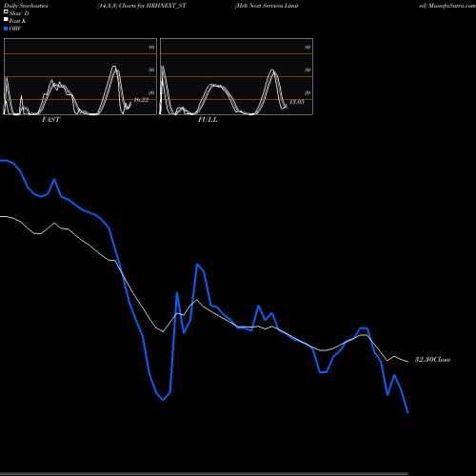Click the horizontal scrollbar under the main chart
This screenshot has width=476, height=476.
(204, 473)
